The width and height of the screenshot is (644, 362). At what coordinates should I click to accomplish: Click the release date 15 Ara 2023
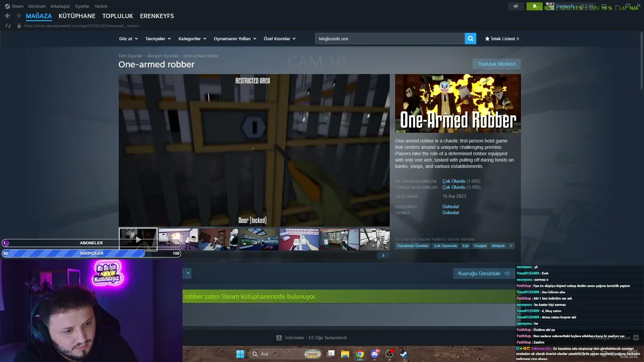click(x=454, y=196)
